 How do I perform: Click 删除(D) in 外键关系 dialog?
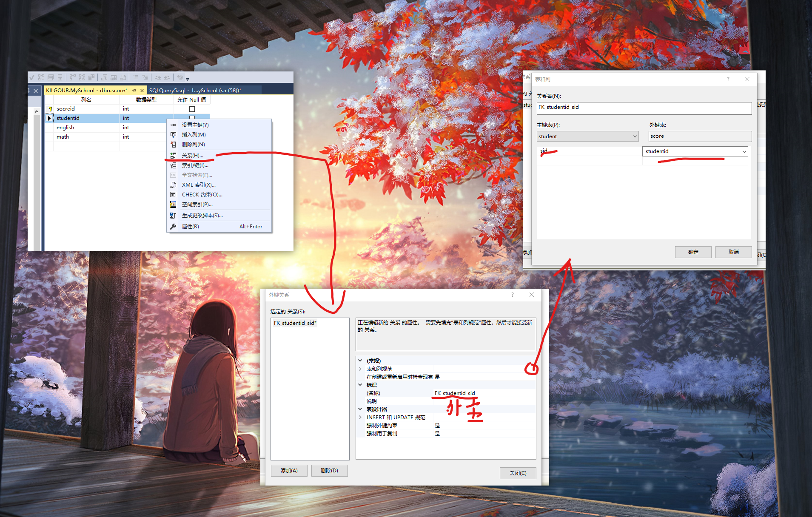coord(330,471)
